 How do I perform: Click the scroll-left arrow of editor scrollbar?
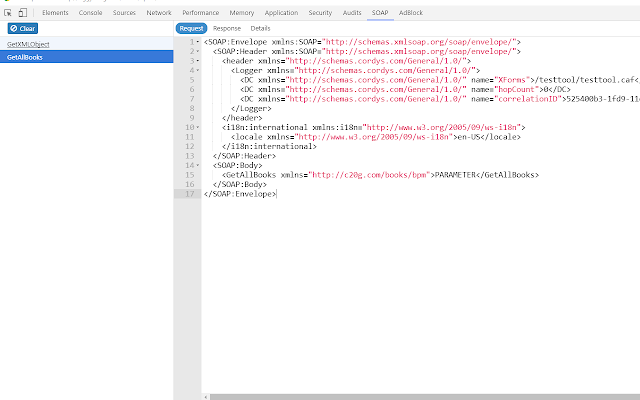[x=206, y=397]
